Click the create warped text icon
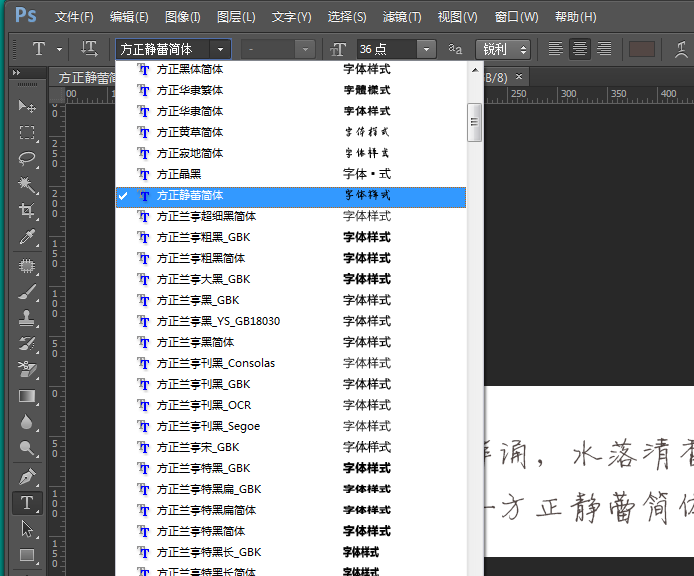Viewport: 694px width, 576px height. pos(682,49)
